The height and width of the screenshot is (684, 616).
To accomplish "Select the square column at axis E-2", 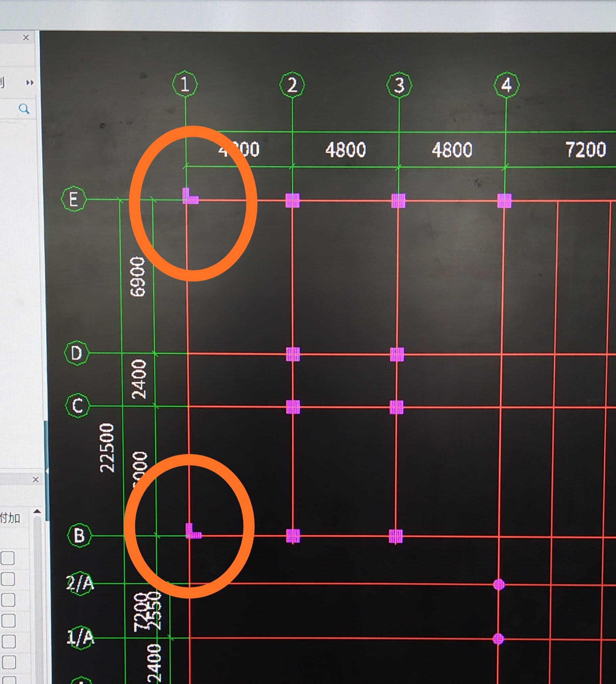I will tap(292, 200).
